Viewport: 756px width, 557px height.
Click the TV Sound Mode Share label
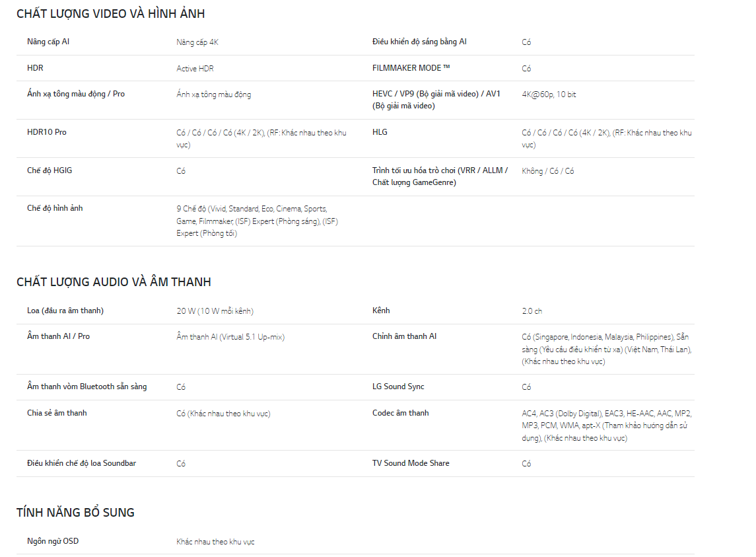tap(411, 463)
